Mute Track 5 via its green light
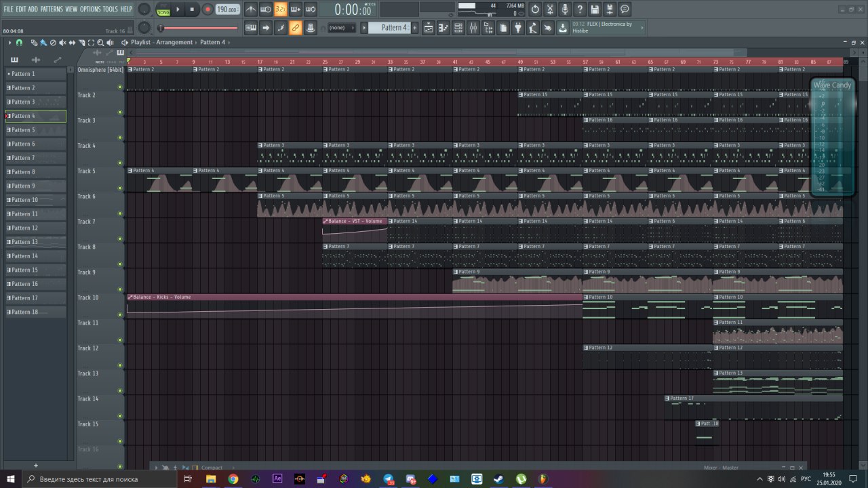The height and width of the screenshot is (488, 868). (x=120, y=188)
